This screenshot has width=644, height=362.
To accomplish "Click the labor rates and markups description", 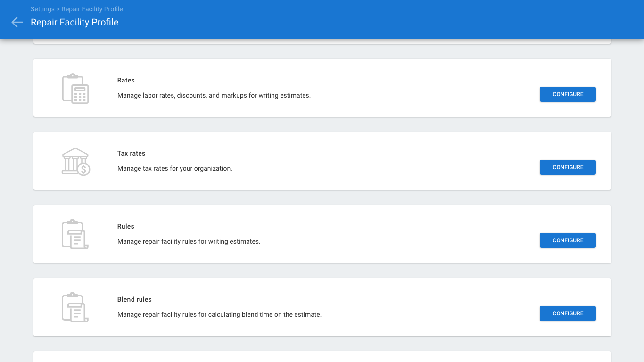I will [214, 95].
